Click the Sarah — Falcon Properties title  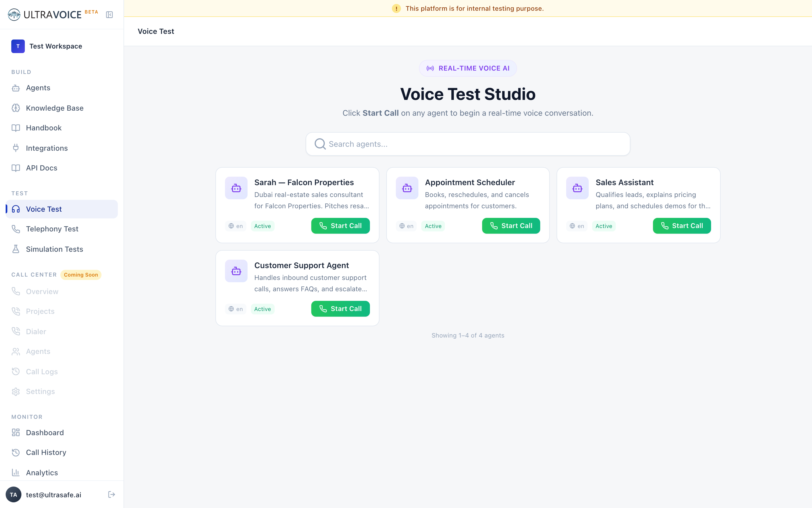point(304,182)
